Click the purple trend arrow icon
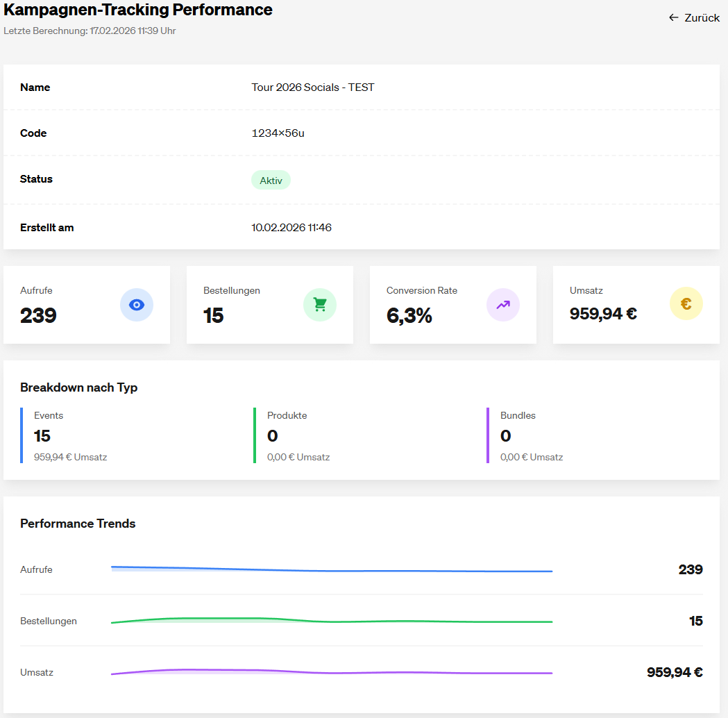 pos(503,305)
